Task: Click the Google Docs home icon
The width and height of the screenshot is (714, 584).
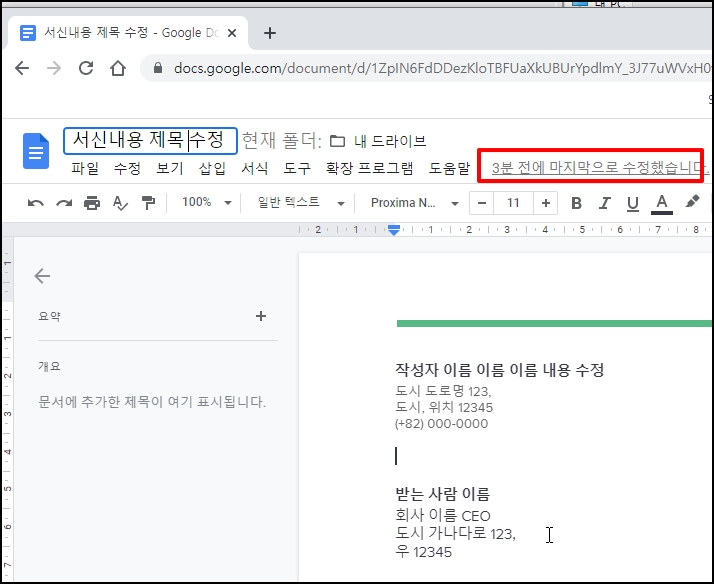Action: click(x=36, y=151)
